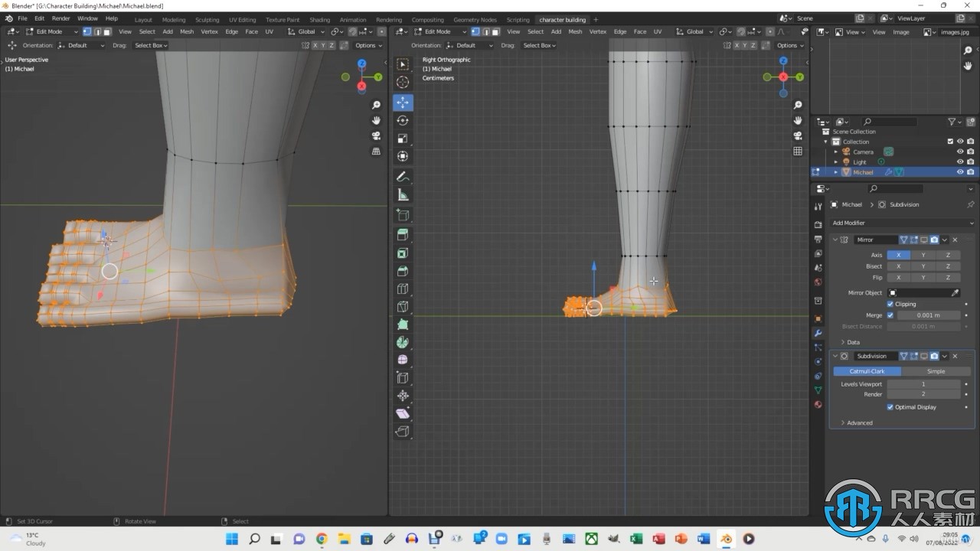980x551 pixels.
Task: Expand the Michael object in outliner
Action: click(836, 172)
